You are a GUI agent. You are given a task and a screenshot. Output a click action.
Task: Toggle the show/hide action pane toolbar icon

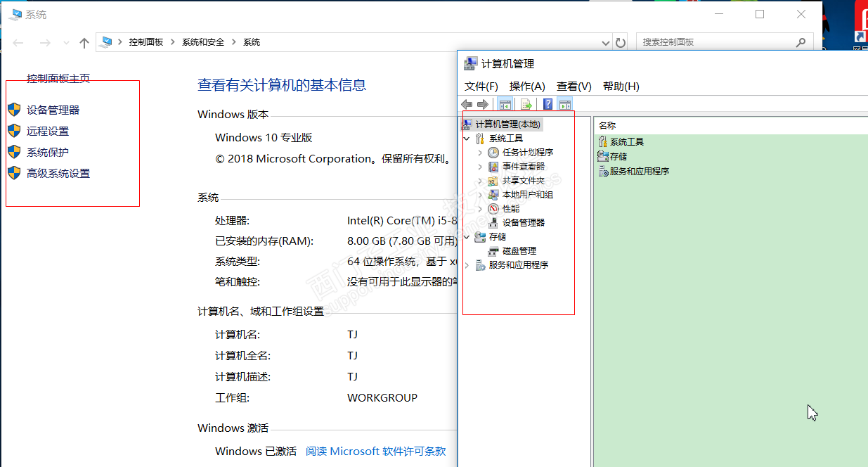tap(565, 105)
